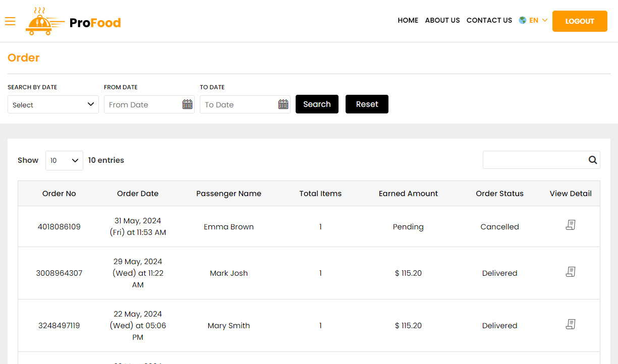Click Mary Smith's Delivered status

click(499, 326)
